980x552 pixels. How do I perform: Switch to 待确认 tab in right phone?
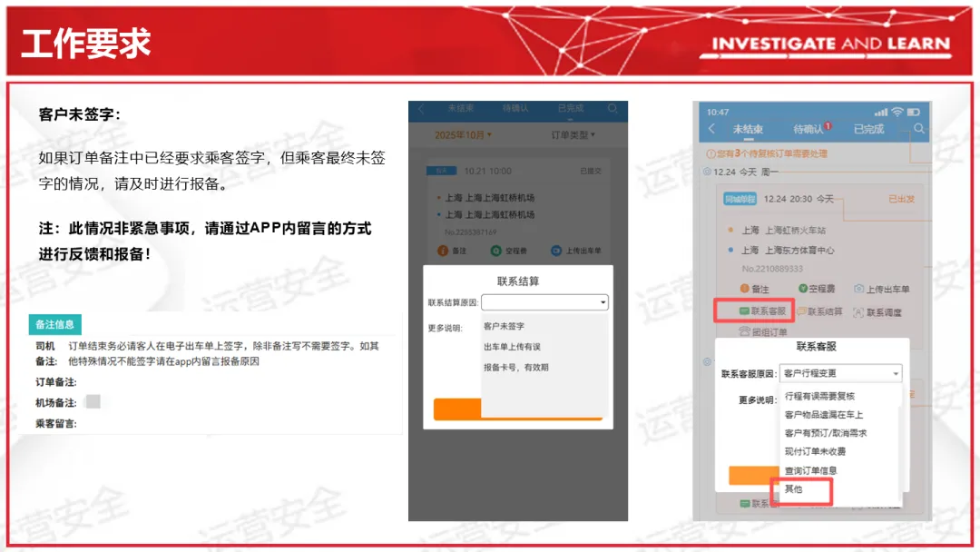[808, 129]
